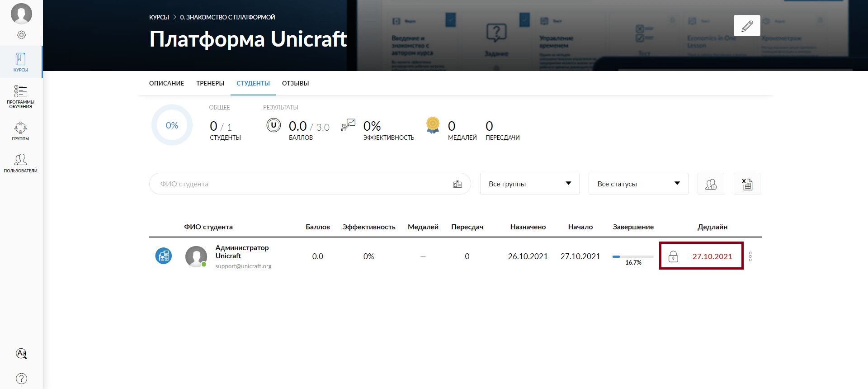Click the add student icon button
The height and width of the screenshot is (389, 868).
coord(711,184)
